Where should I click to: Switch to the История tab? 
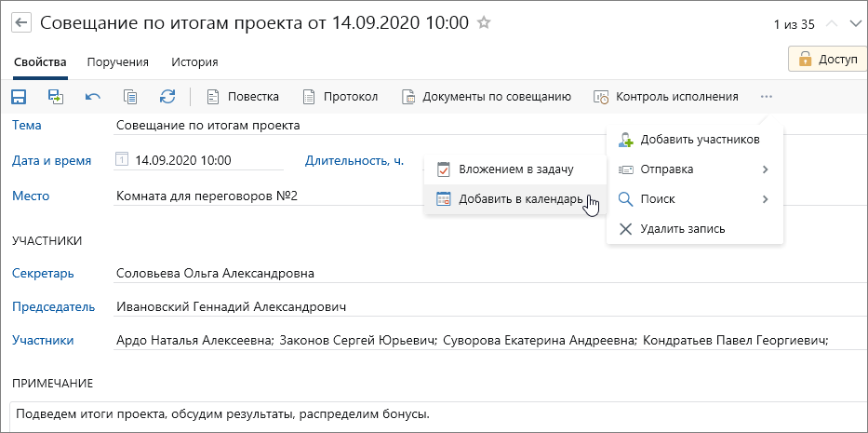[194, 62]
